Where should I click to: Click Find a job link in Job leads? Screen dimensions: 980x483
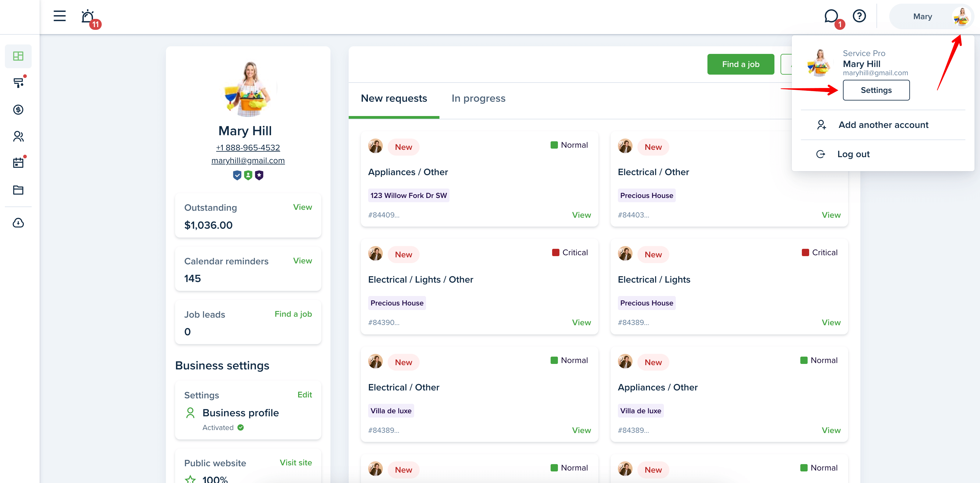point(293,314)
